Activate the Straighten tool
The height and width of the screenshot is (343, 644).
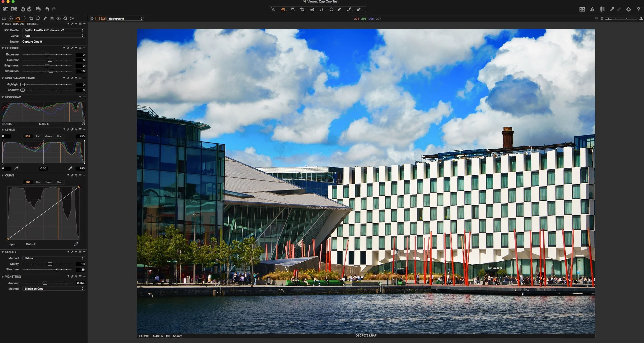313,9
